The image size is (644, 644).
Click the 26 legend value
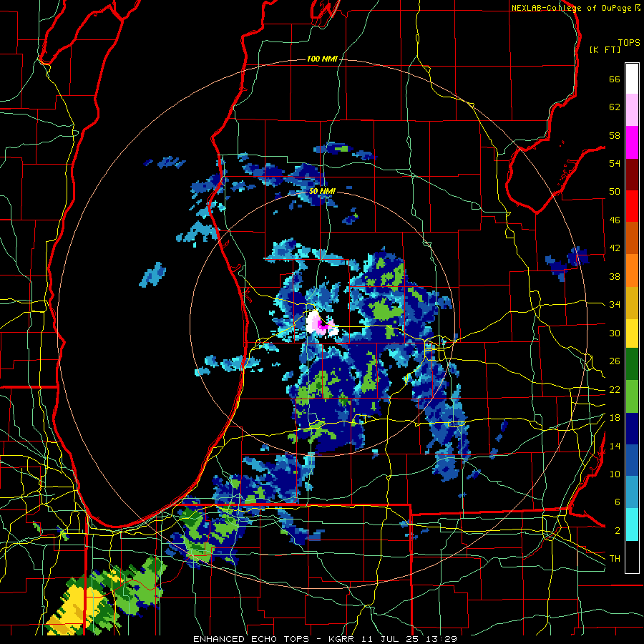click(x=615, y=361)
